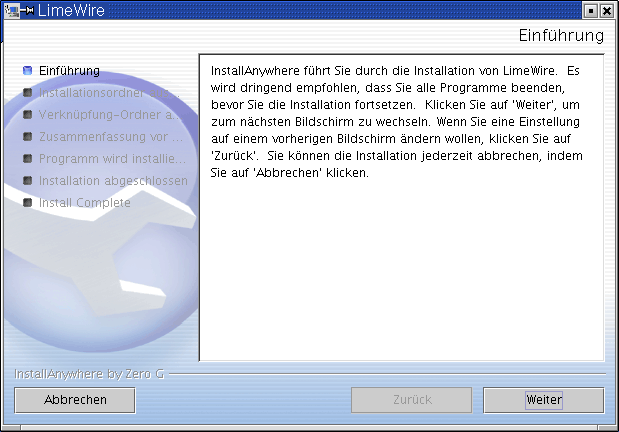This screenshot has width=619, height=432.
Task: Close the LimeWire installer window
Action: pos(607,10)
